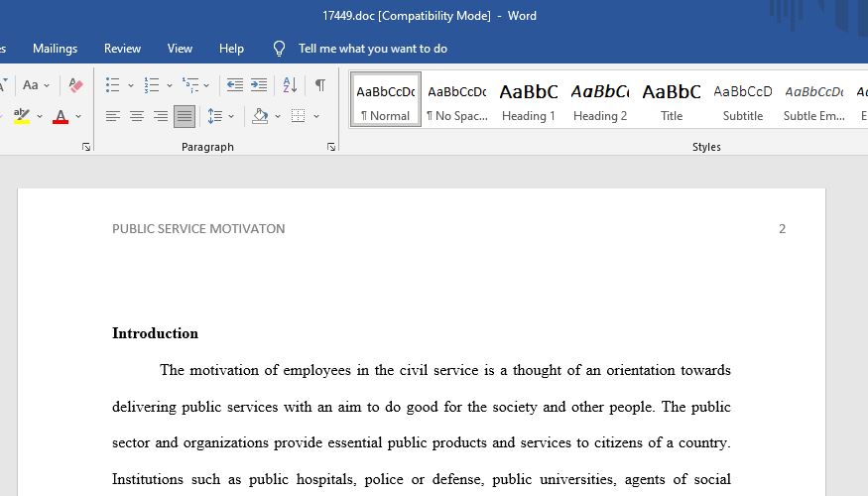
Task: Apply the Title style
Action: point(672,99)
